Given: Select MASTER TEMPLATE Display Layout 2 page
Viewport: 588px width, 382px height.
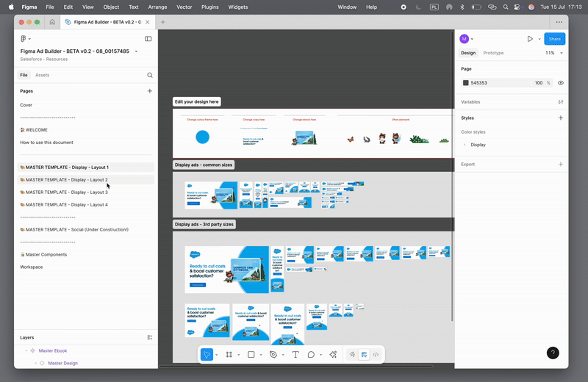Looking at the screenshot, I should click(85, 179).
